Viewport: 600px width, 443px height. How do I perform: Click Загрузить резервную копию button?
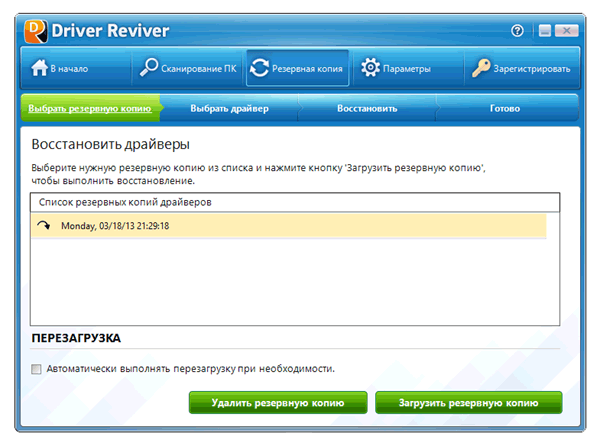(468, 402)
